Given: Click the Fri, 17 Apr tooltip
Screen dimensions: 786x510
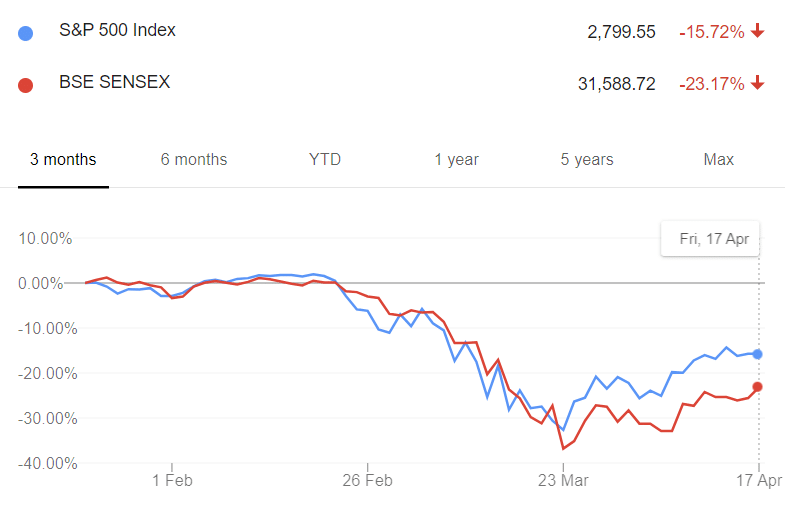Looking at the screenshot, I should coord(710,239).
